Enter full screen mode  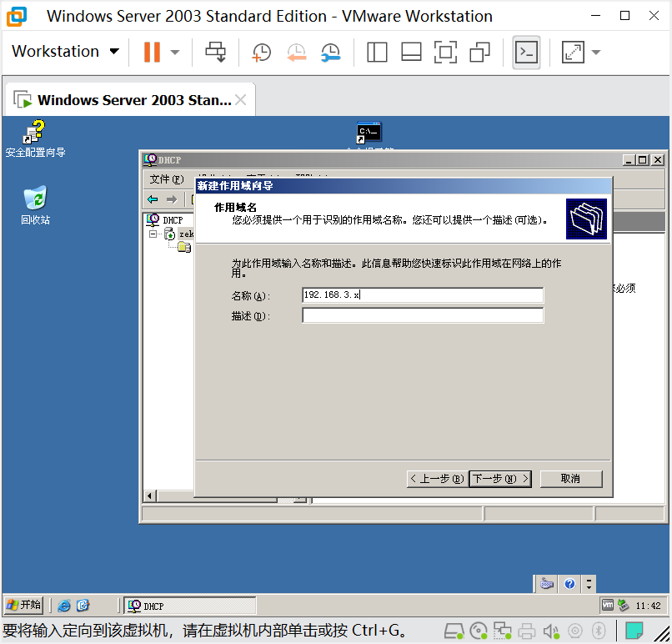coord(445,53)
